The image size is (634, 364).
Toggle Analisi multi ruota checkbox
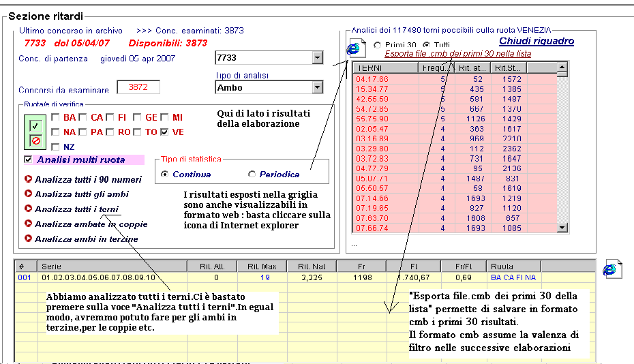(x=28, y=160)
